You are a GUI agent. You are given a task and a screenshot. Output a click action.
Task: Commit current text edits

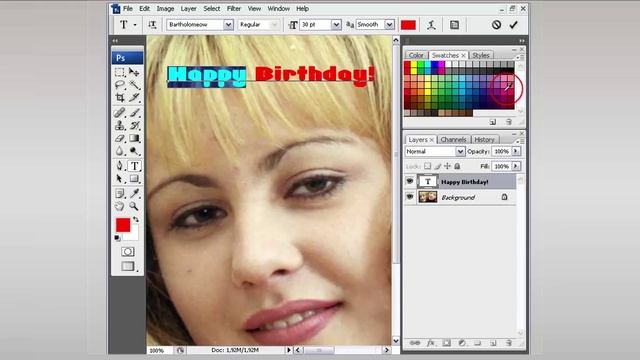tap(513, 25)
